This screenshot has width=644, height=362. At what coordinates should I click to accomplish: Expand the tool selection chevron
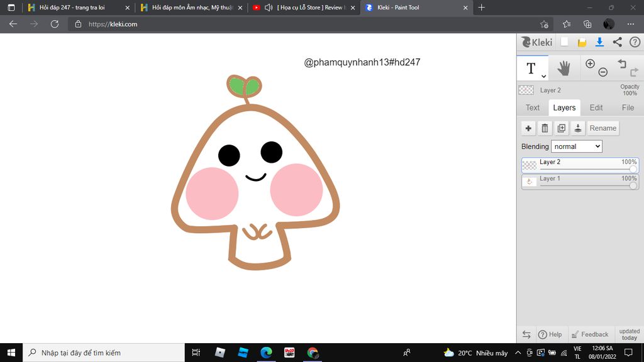[543, 76]
